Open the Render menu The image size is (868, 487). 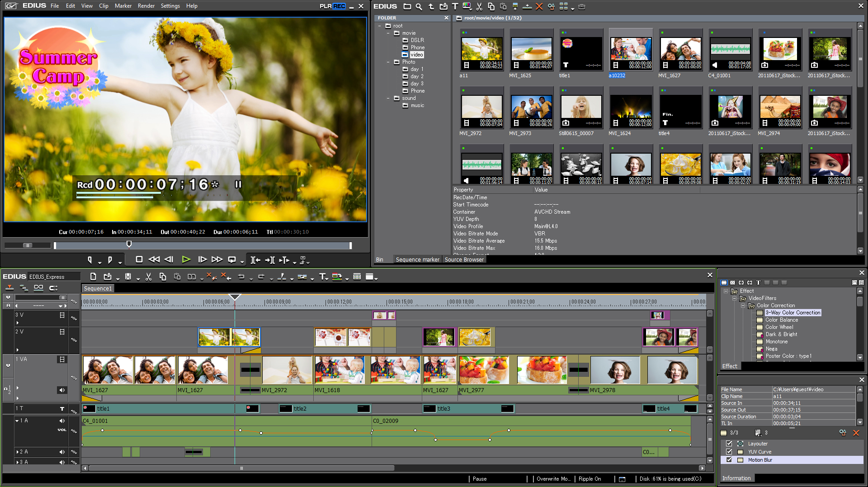point(146,6)
